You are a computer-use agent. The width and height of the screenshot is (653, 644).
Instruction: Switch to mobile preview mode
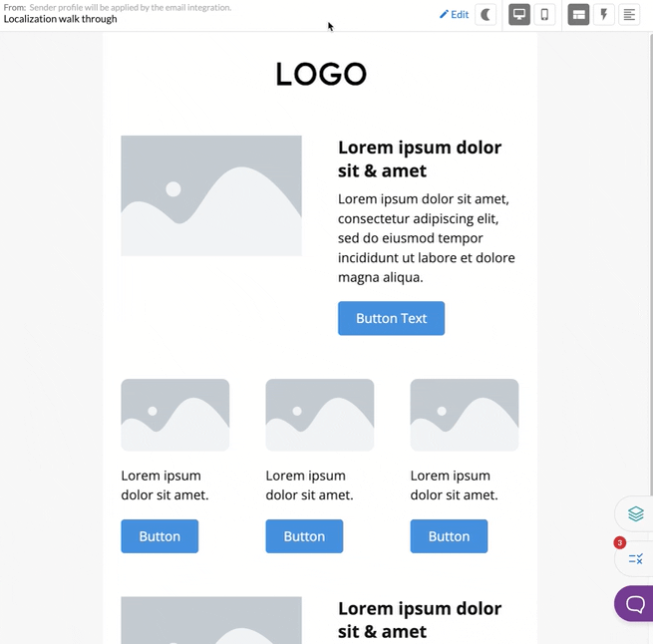pos(544,15)
